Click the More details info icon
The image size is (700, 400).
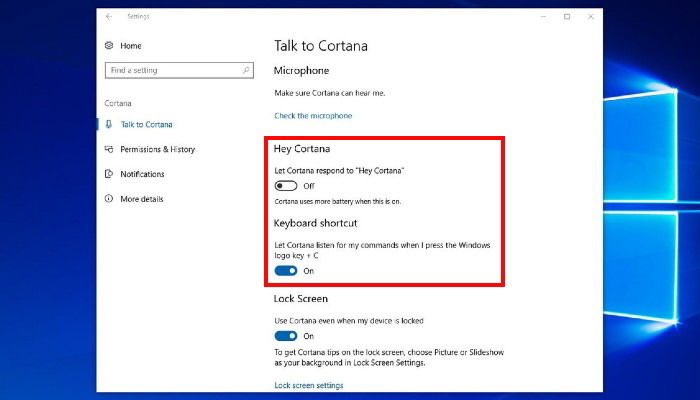tap(109, 199)
